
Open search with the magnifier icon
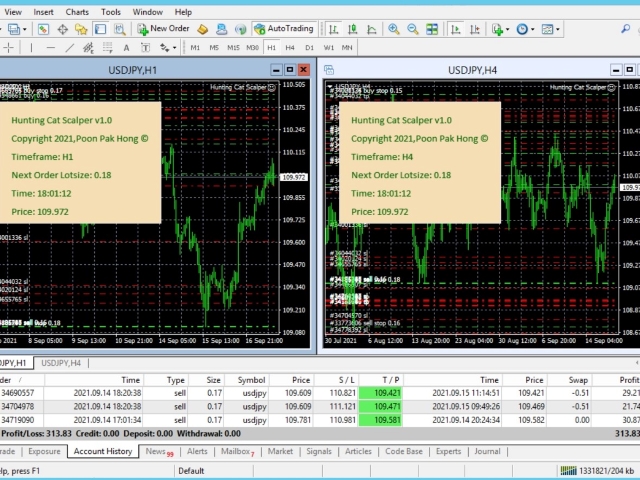(x=625, y=29)
